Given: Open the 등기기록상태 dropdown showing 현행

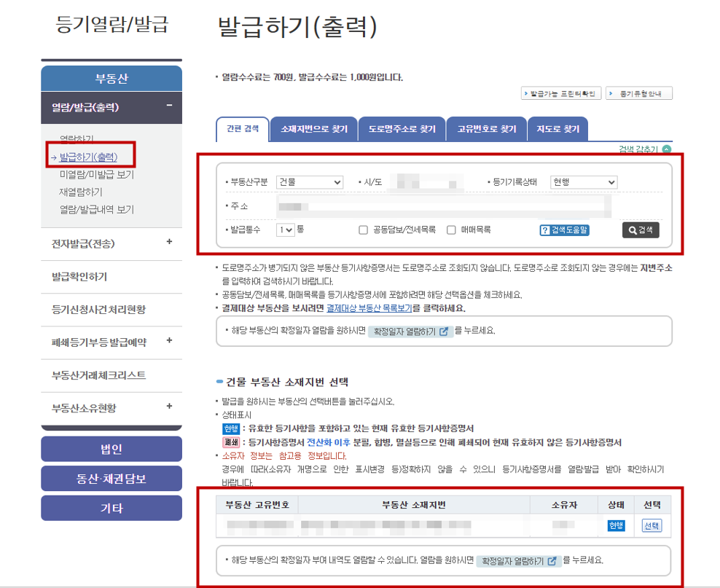Looking at the screenshot, I should click(584, 182).
